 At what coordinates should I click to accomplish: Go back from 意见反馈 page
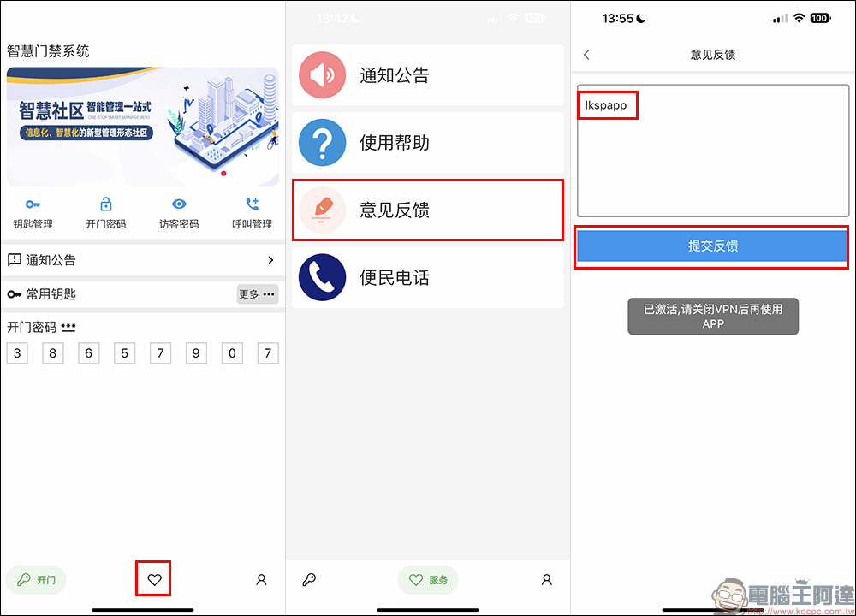tap(587, 55)
